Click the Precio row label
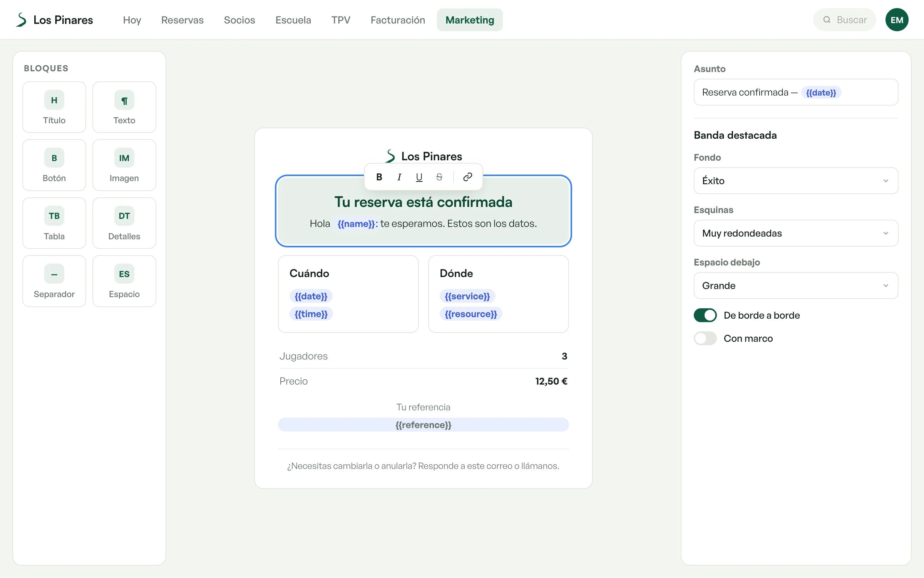 pyautogui.click(x=293, y=381)
